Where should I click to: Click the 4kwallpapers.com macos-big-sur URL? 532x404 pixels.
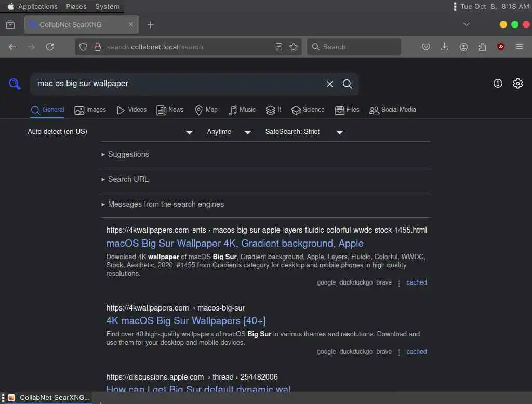point(176,308)
